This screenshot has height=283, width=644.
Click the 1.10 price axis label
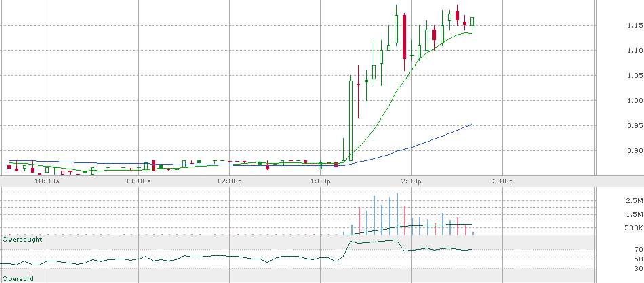[635, 51]
